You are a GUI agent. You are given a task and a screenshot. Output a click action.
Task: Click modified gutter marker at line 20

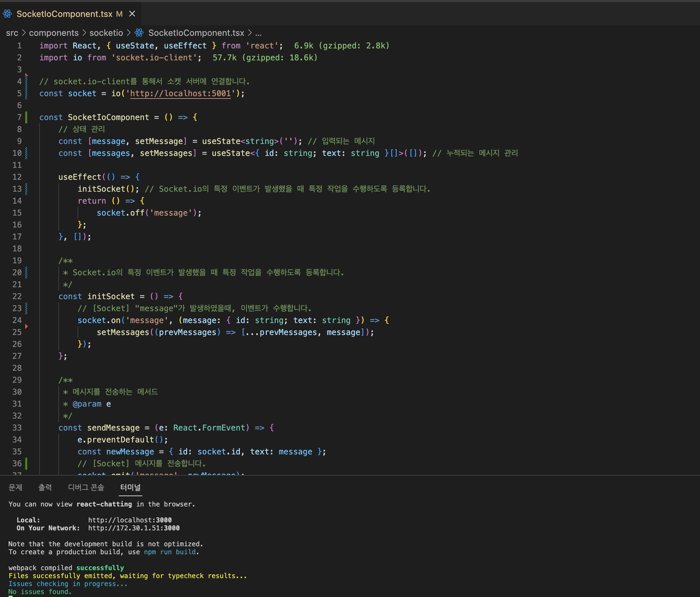(26, 273)
